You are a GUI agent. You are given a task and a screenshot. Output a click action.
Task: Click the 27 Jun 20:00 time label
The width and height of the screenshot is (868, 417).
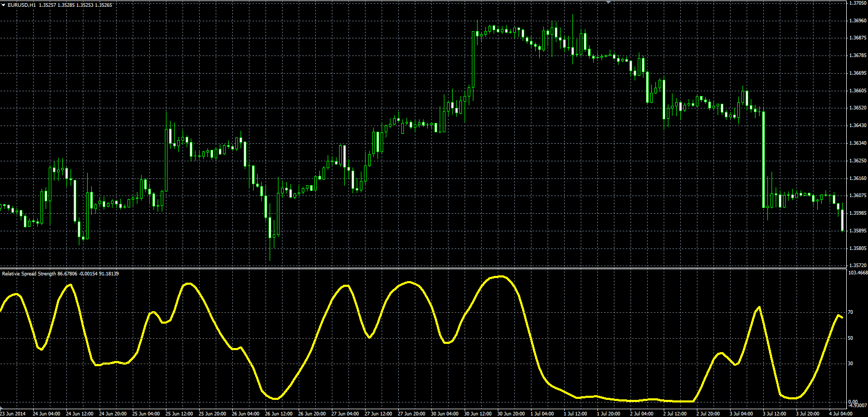coord(412,414)
